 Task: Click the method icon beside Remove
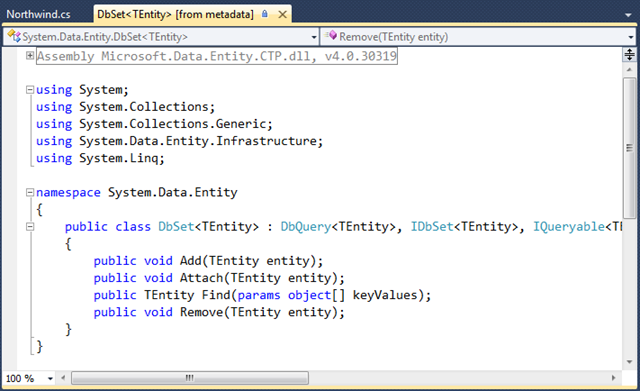click(331, 36)
